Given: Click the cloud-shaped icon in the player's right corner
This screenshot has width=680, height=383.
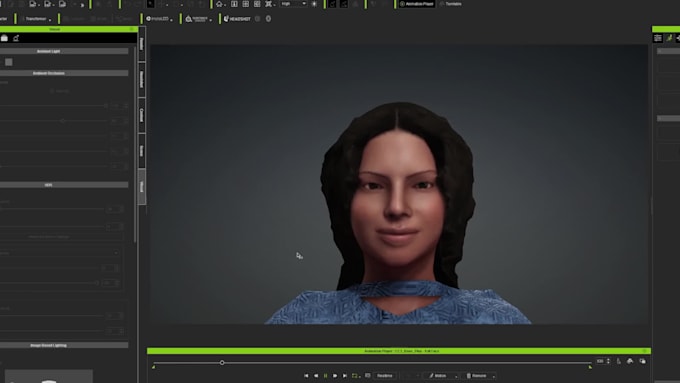Looking at the screenshot, I should click(x=630, y=361).
